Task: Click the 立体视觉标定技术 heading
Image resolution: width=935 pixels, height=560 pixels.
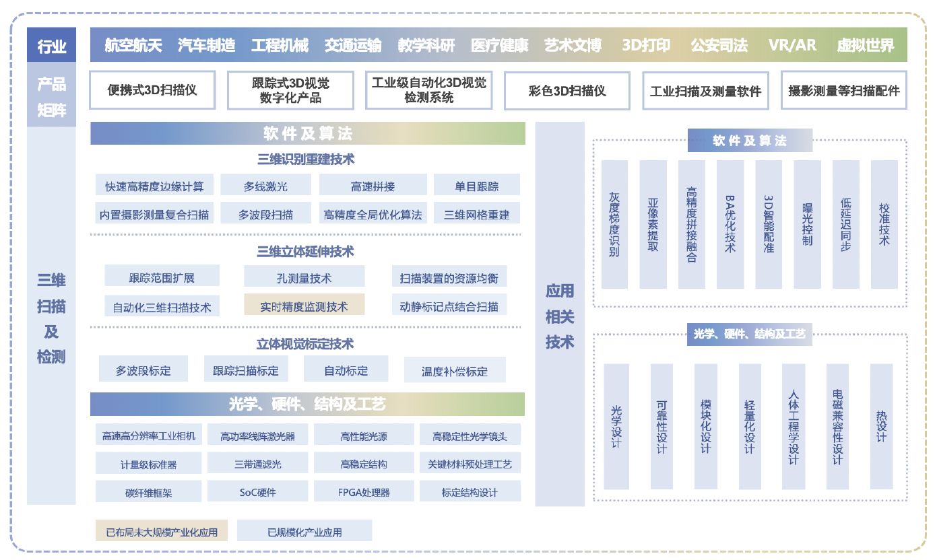Action: pos(306,344)
